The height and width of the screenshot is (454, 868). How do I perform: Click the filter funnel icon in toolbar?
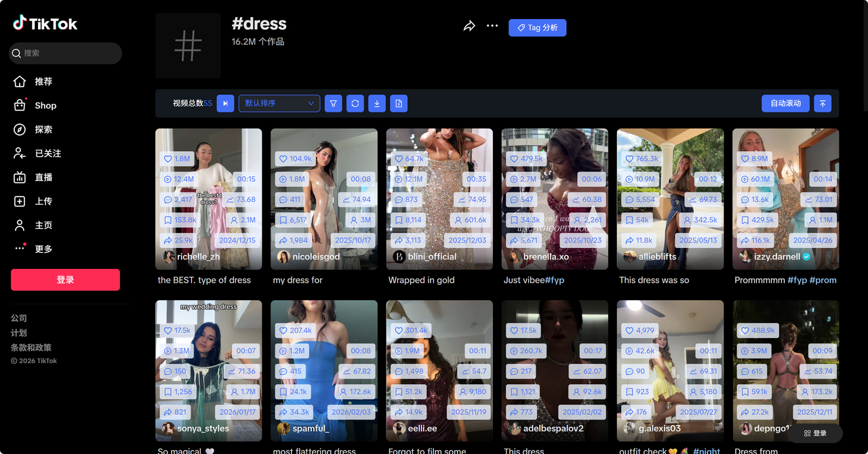pos(333,104)
